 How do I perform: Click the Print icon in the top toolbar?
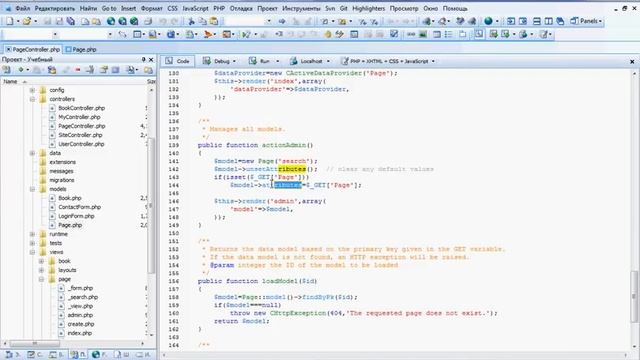149,21
